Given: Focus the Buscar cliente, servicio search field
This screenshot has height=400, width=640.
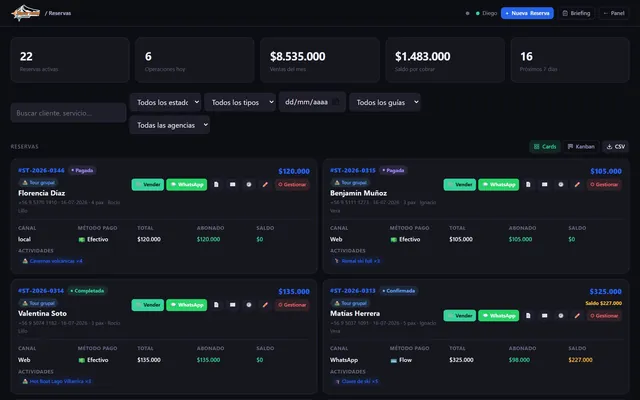Looking at the screenshot, I should (x=69, y=113).
